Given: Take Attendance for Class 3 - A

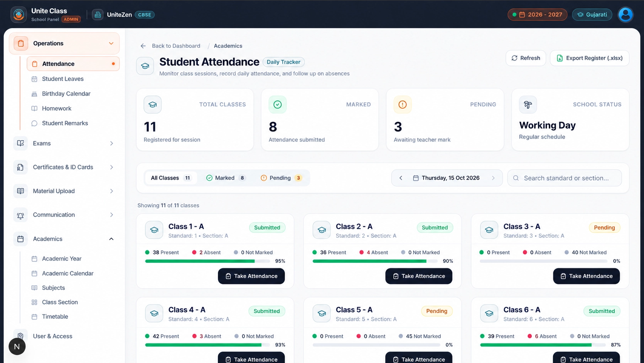Looking at the screenshot, I should [587, 276].
